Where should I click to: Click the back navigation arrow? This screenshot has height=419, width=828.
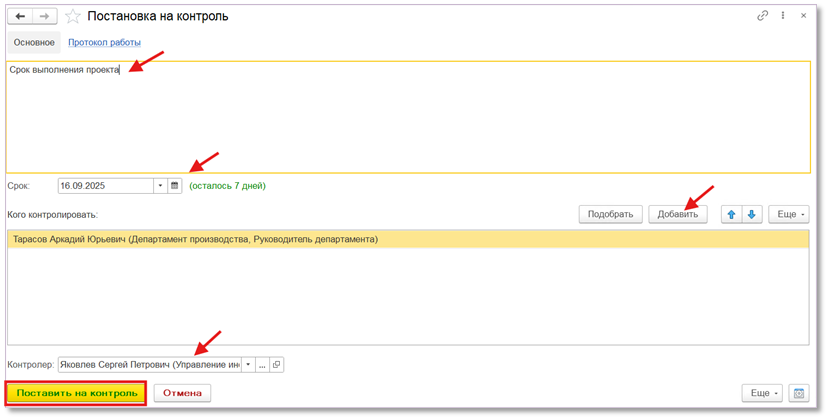tap(20, 16)
